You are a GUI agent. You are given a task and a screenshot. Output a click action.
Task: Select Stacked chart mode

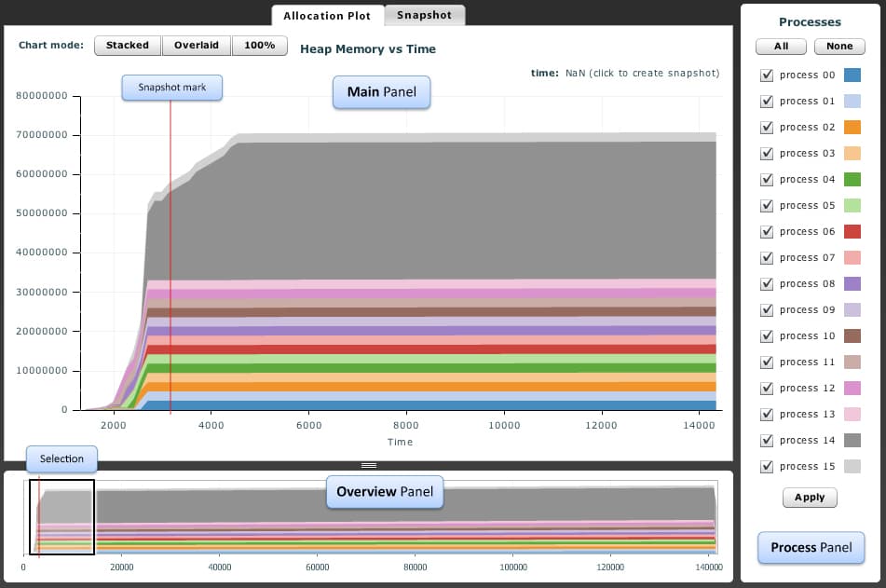[128, 46]
